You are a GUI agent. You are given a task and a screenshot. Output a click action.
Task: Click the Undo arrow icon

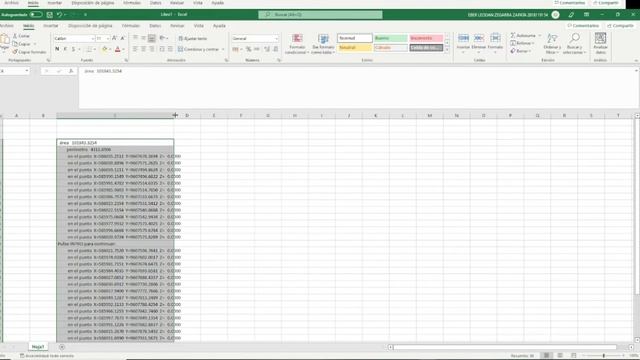click(x=60, y=15)
